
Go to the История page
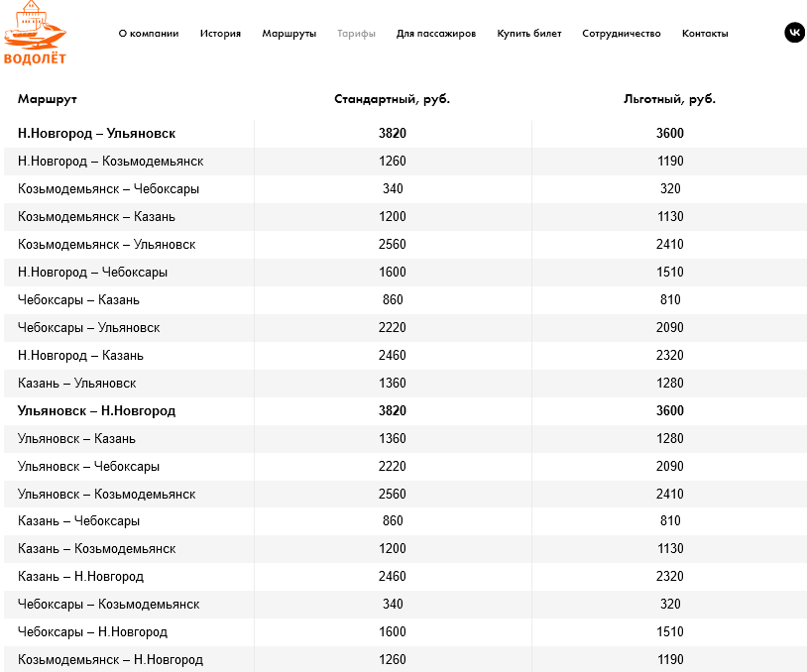pyautogui.click(x=220, y=34)
